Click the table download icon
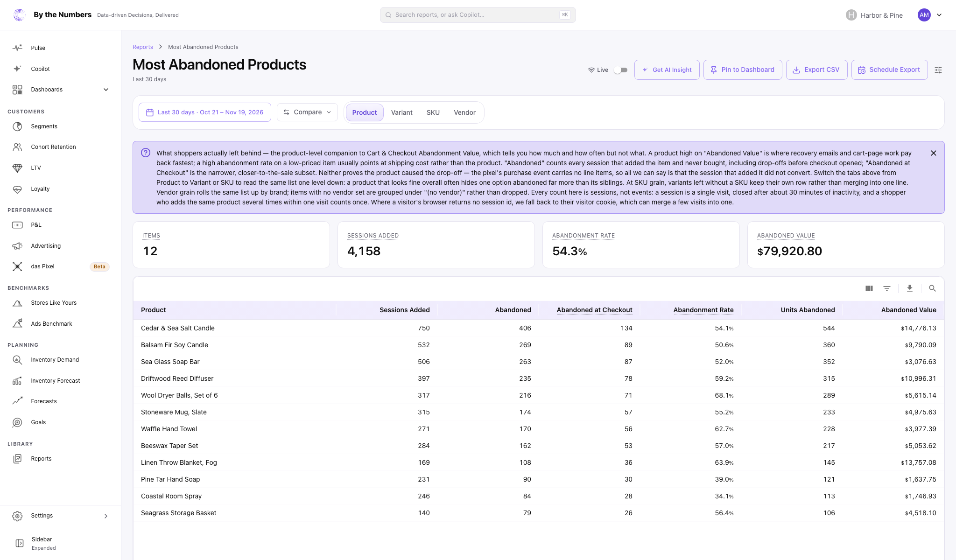Screen dimensions: 956x560 pyautogui.click(x=910, y=288)
